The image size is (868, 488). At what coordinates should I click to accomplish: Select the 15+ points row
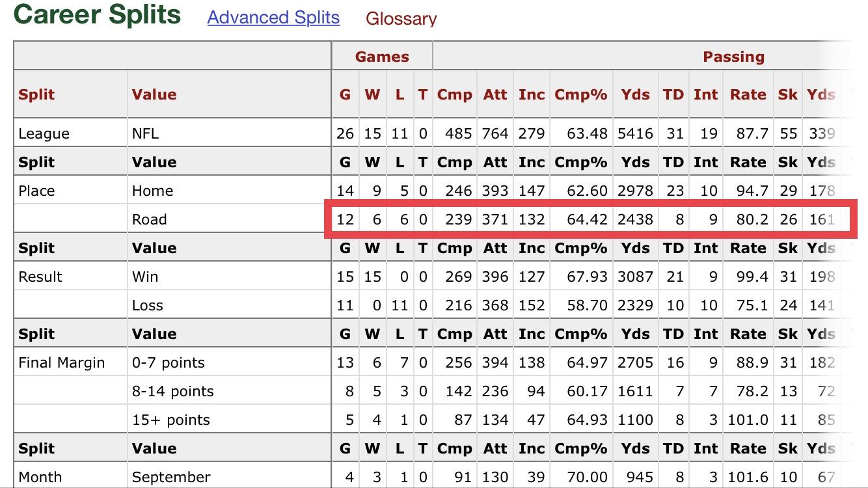click(x=433, y=420)
